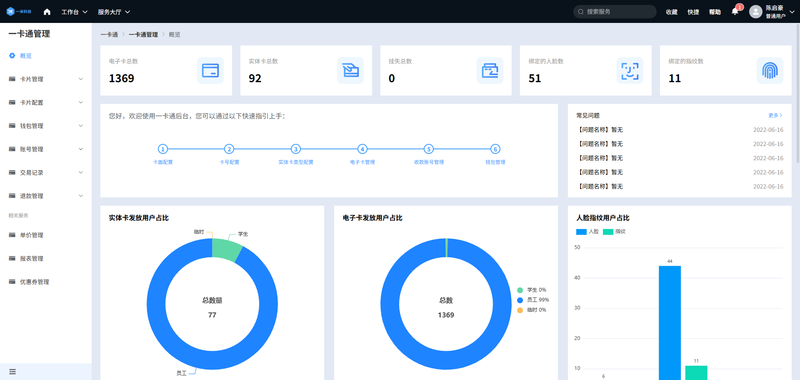Click the fingerprint icon
This screenshot has width=800, height=380.
tap(769, 70)
